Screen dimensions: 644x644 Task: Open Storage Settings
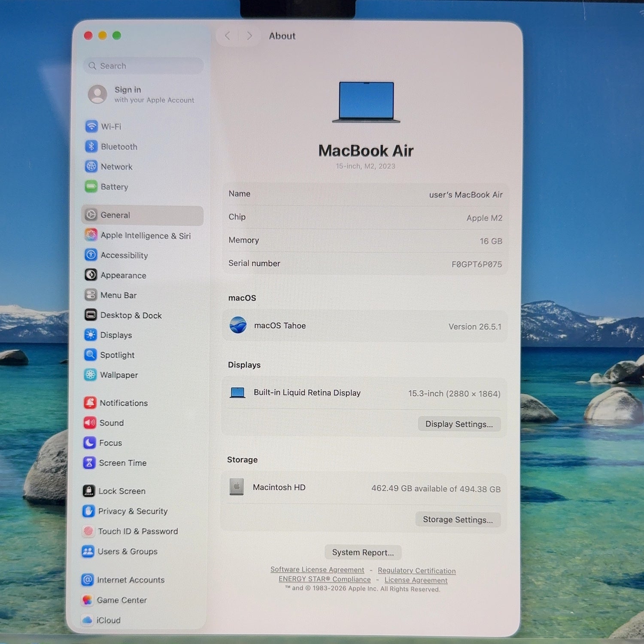click(458, 519)
